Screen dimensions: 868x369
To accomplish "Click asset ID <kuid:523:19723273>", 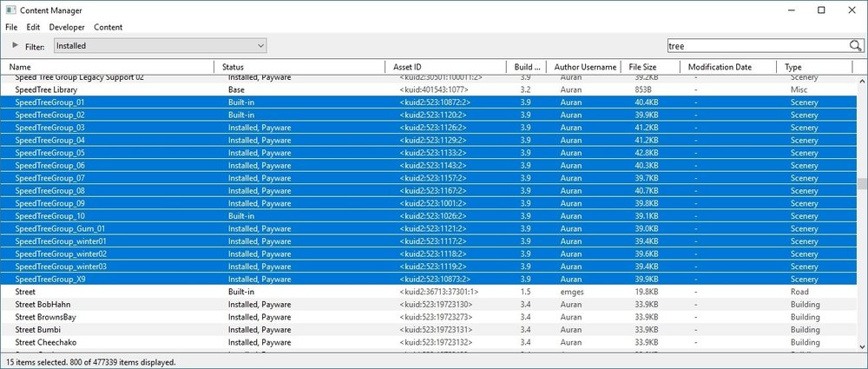I will (x=437, y=318).
